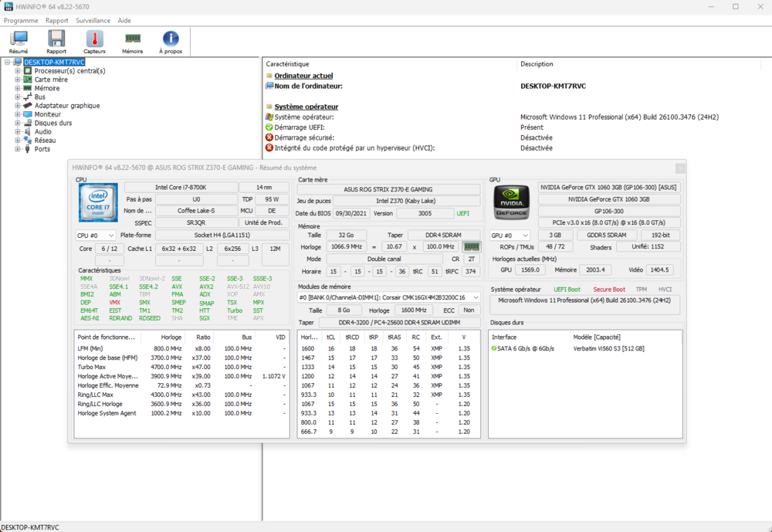Open the memory module #0 BANK 0 dropdown
Image resolution: width=772 pixels, height=532 pixels.
pos(389,297)
